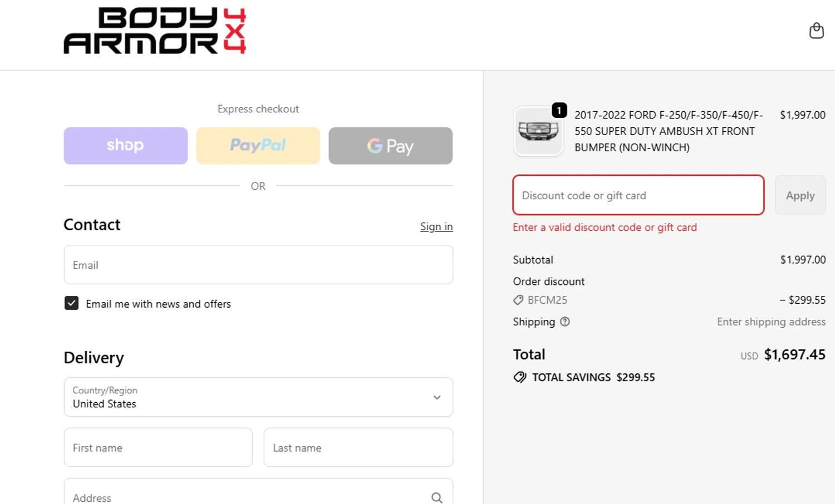Screen dimensions: 835x504
Task: Uncheck Email me with news and offers
Action: (71, 303)
